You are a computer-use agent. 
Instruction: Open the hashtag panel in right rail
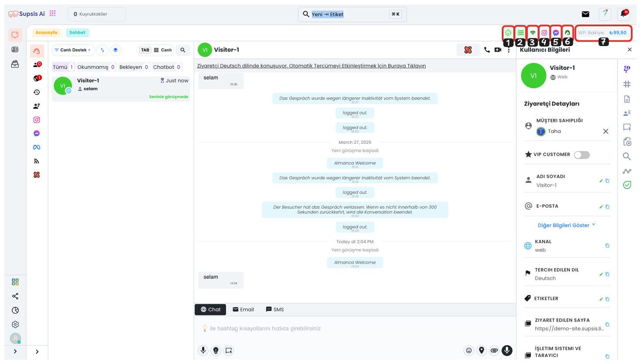(x=627, y=84)
